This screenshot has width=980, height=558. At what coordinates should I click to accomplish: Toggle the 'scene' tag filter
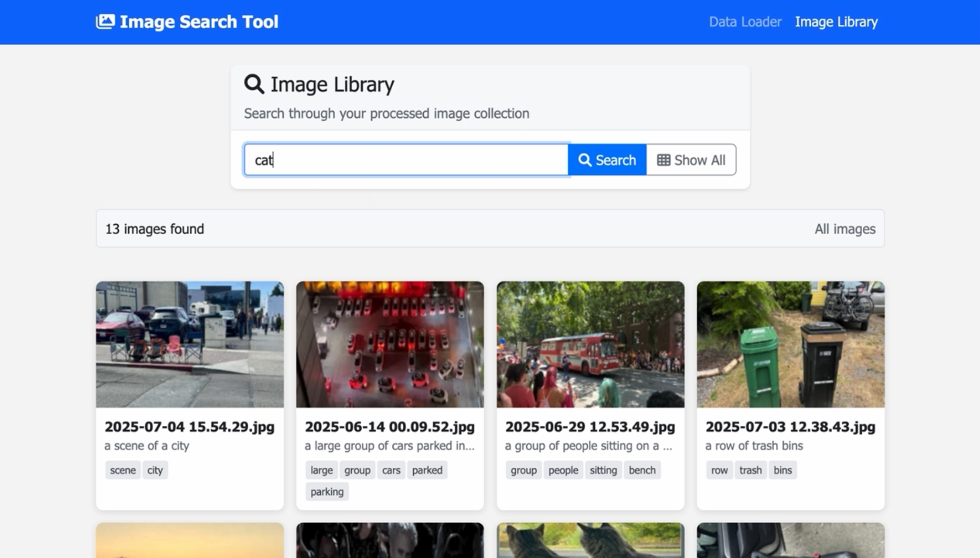pyautogui.click(x=122, y=470)
